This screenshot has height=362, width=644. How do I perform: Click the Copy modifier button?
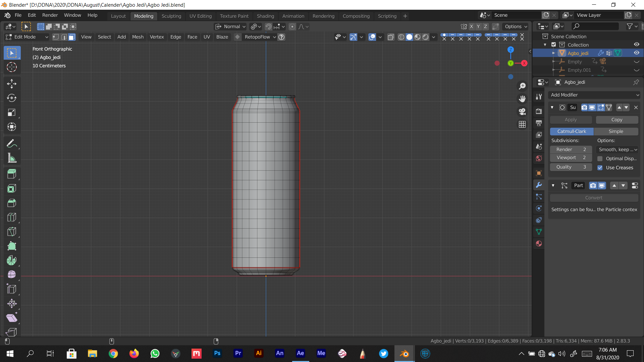pos(616,120)
